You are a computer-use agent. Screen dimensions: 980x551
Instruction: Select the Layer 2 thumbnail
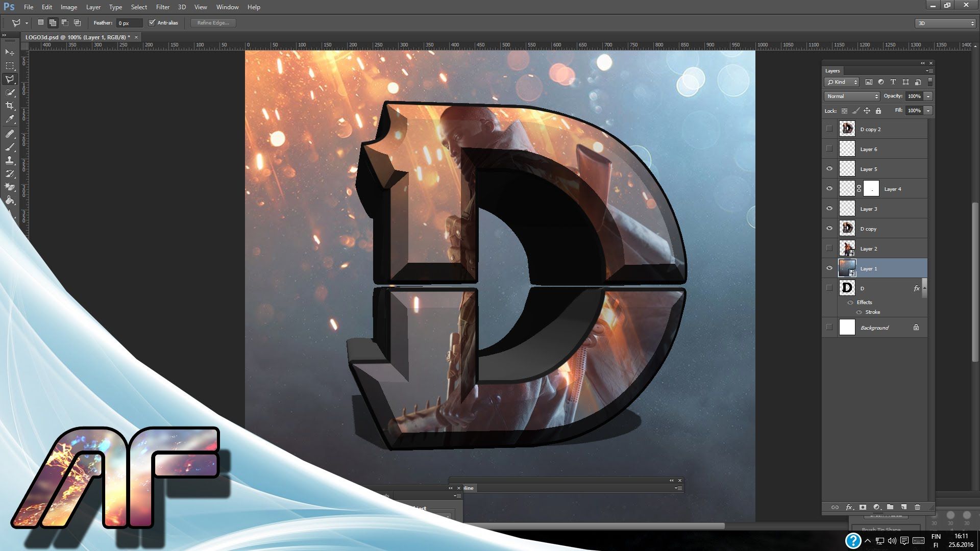847,248
